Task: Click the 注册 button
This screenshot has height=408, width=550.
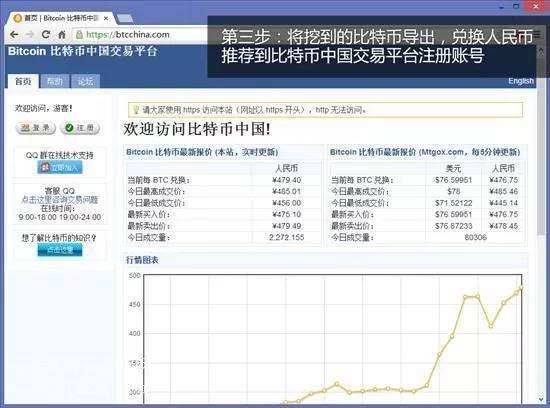Action: point(80,128)
